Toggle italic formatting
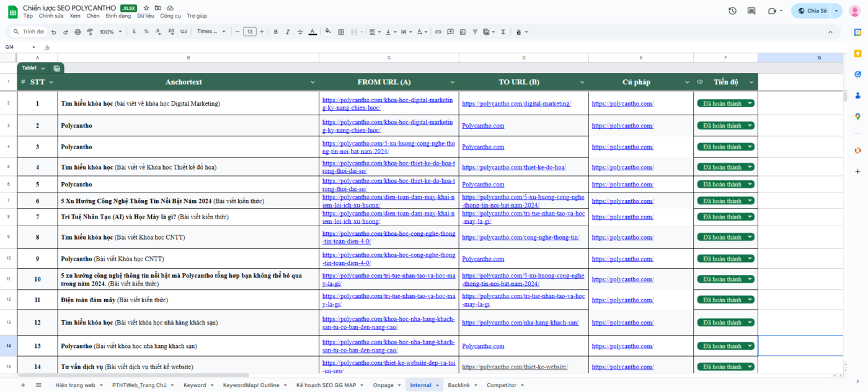The image size is (868, 392). point(288,32)
